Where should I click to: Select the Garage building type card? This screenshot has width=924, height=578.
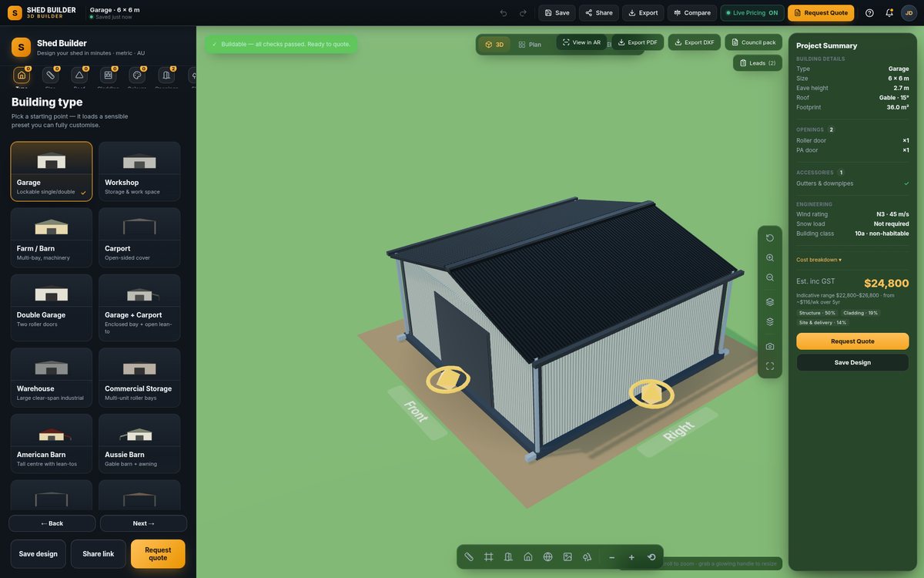pos(52,171)
